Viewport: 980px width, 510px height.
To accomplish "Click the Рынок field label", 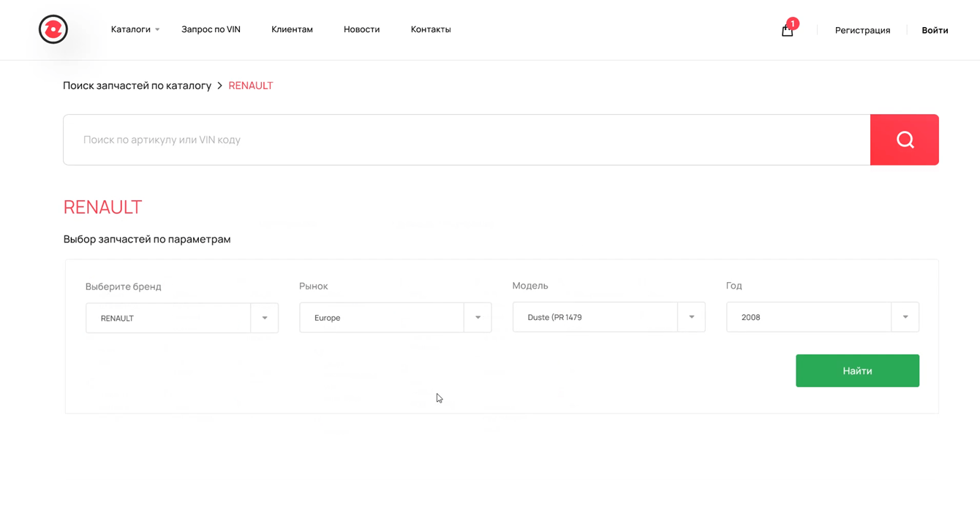I will pos(314,286).
